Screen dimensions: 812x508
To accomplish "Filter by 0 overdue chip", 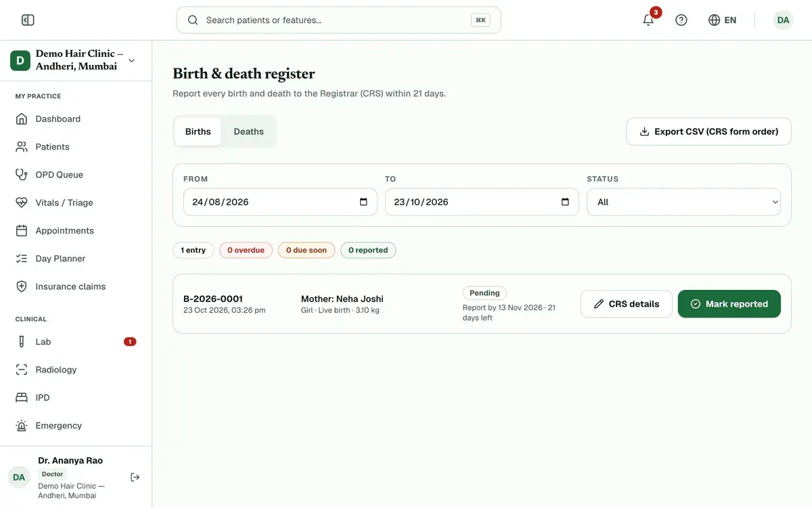I will (246, 250).
